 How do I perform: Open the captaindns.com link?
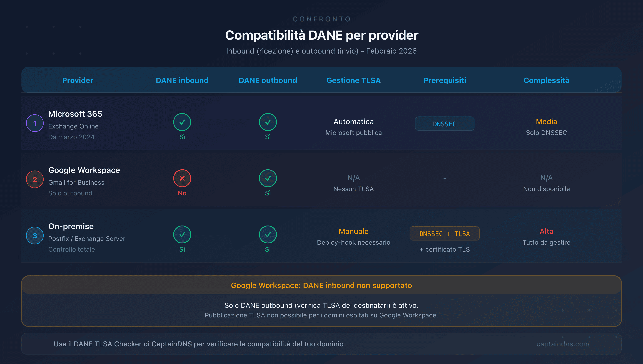(563, 344)
